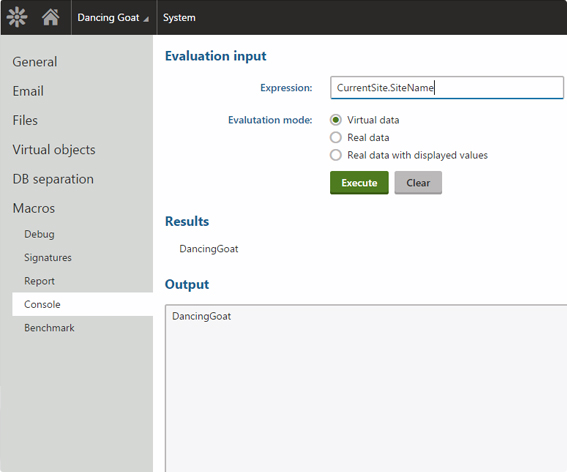
Task: Open the Macros Debug page
Action: pyautogui.click(x=39, y=234)
